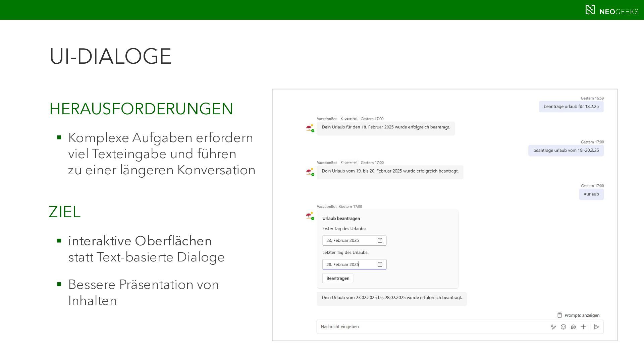Click the VacationBot avatar on first reply
Image resolution: width=644 pixels, height=362 pixels.
(310, 128)
